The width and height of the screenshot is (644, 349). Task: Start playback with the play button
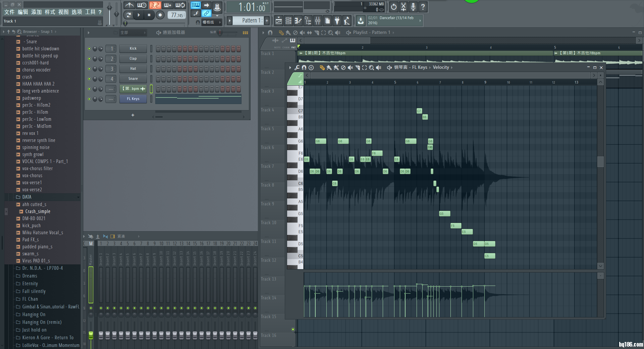(139, 15)
